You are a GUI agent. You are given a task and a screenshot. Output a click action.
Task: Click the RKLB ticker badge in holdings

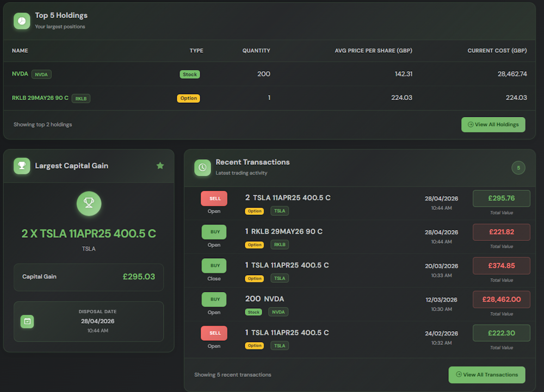click(81, 98)
